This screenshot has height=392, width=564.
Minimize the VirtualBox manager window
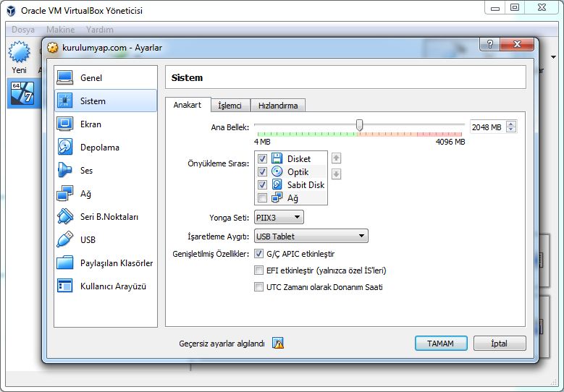pos(495,7)
